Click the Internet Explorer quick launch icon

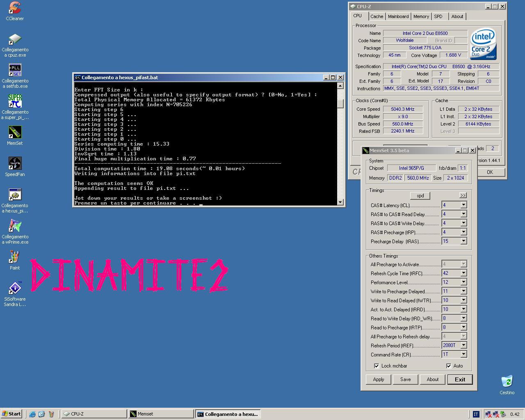[32, 414]
